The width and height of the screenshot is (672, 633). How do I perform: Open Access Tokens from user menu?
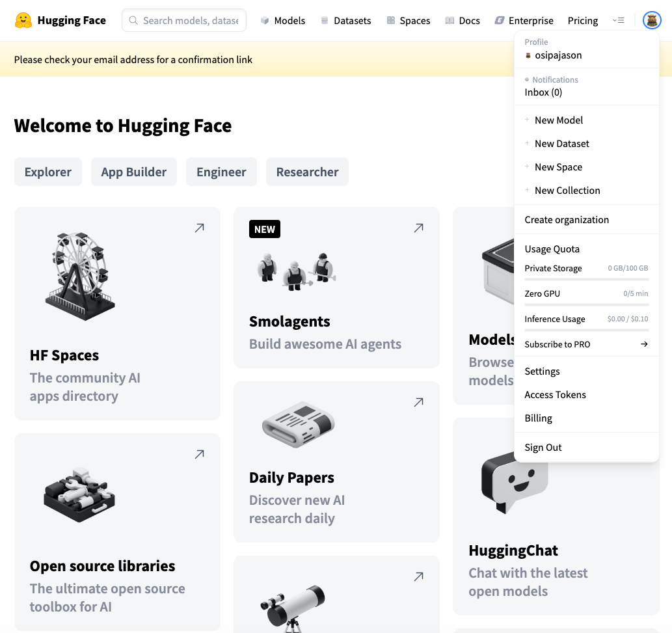tap(555, 395)
